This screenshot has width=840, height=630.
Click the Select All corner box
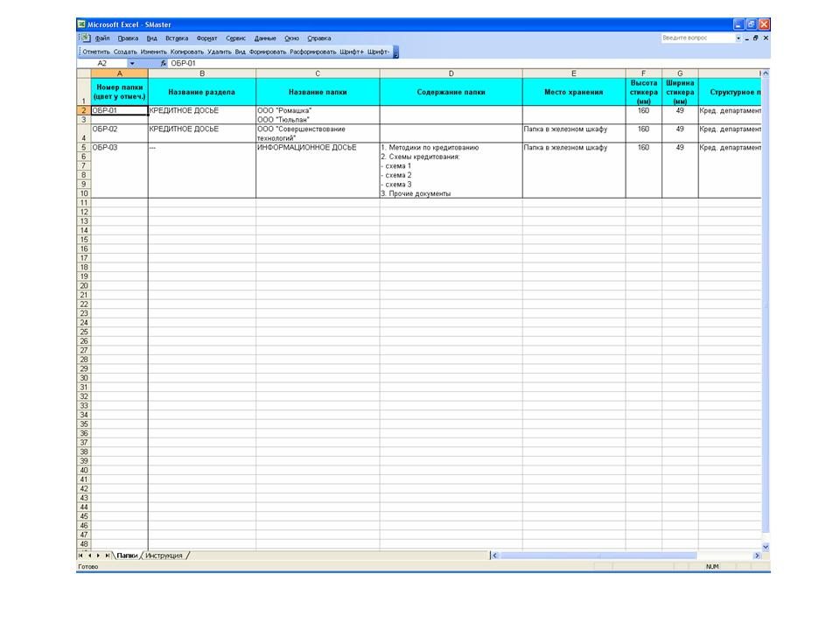[x=84, y=73]
